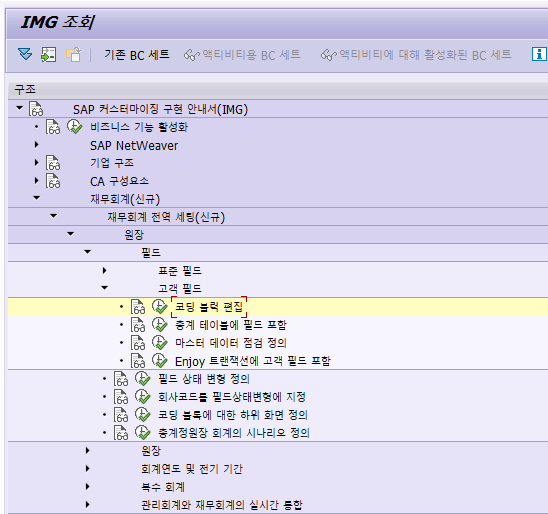
Task: Expand the SAP NetWeaver node
Action: (x=36, y=145)
